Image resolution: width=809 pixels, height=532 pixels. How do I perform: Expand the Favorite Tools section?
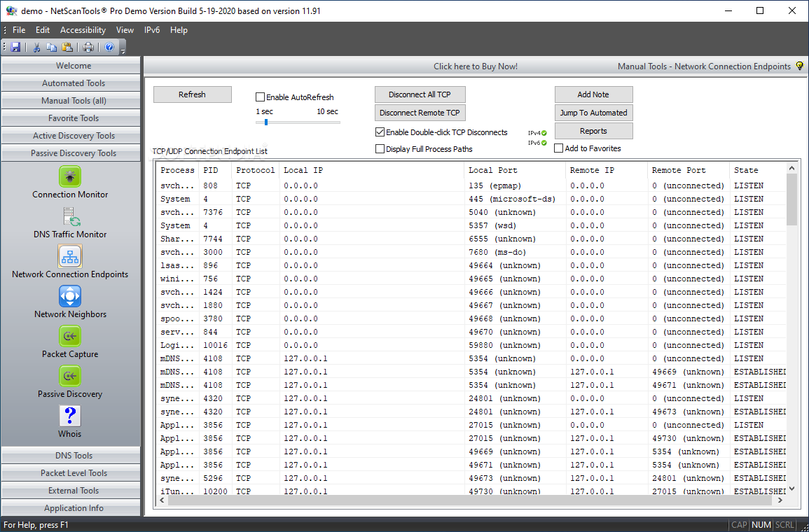71,118
